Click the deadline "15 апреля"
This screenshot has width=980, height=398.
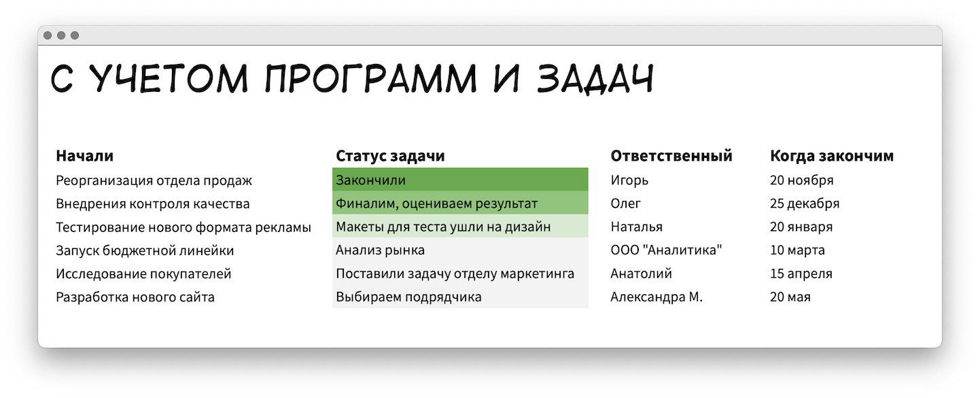(801, 273)
